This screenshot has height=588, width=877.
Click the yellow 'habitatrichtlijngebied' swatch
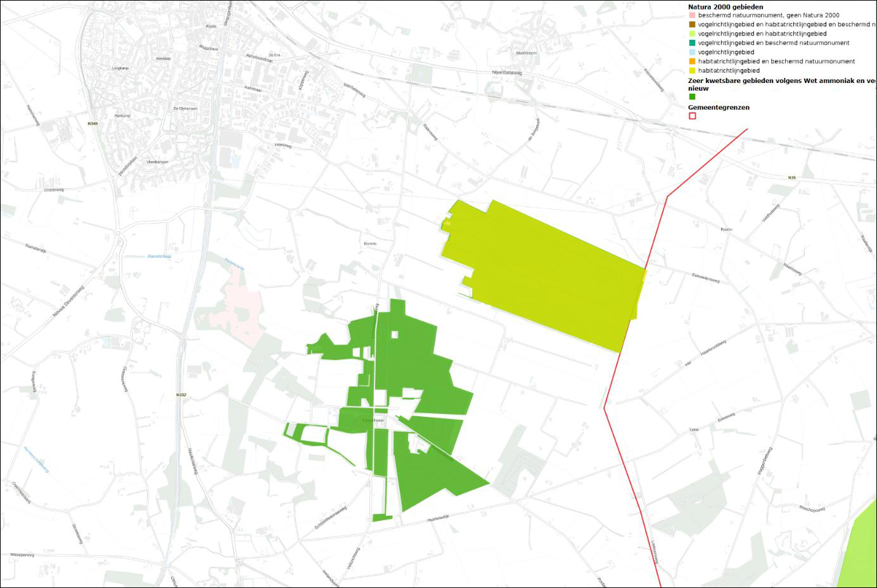point(692,71)
